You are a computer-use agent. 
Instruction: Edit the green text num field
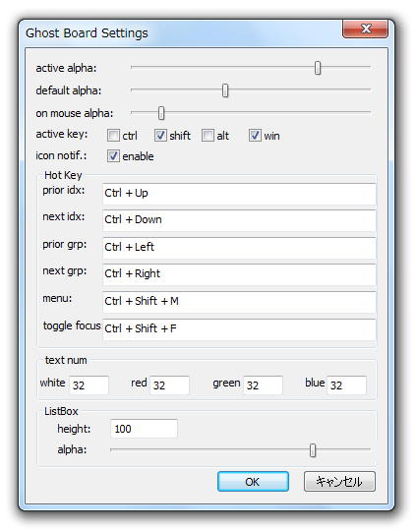[x=263, y=385]
